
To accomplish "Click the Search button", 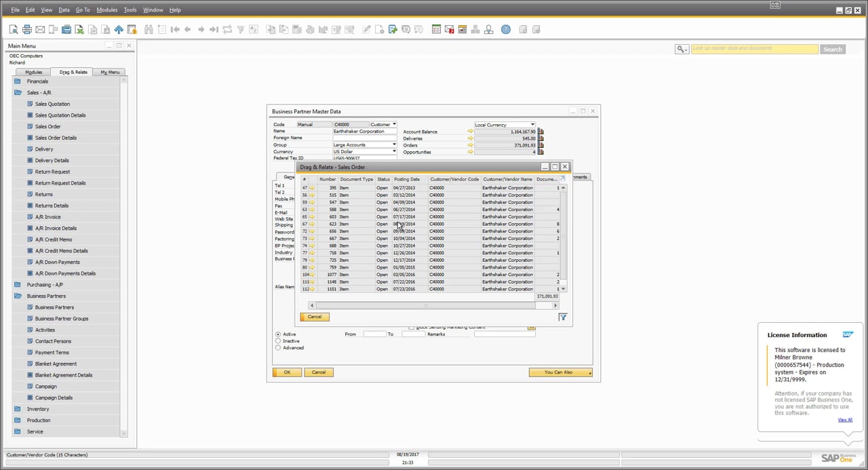I will tap(833, 49).
